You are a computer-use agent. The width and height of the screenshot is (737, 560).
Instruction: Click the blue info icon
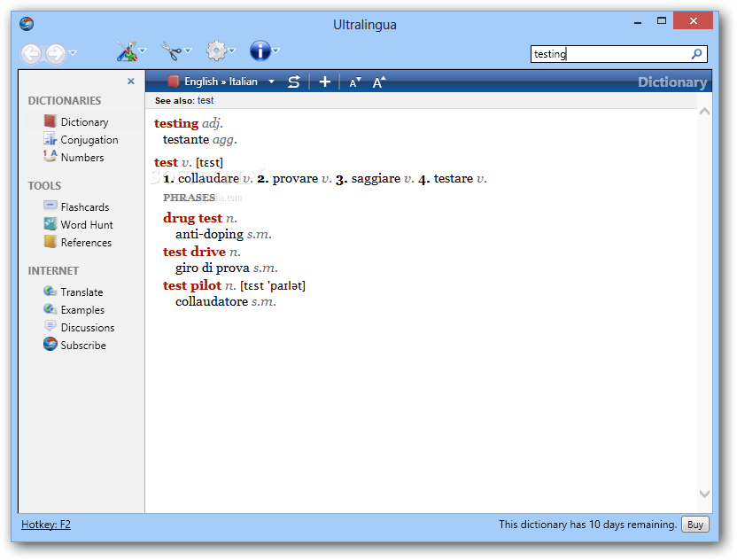[x=260, y=51]
